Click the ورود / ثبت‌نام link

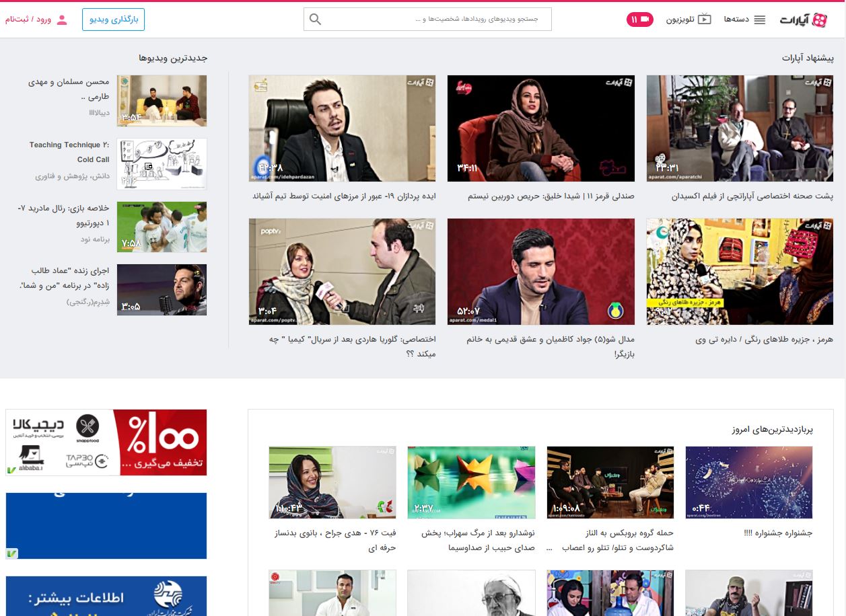click(x=28, y=20)
